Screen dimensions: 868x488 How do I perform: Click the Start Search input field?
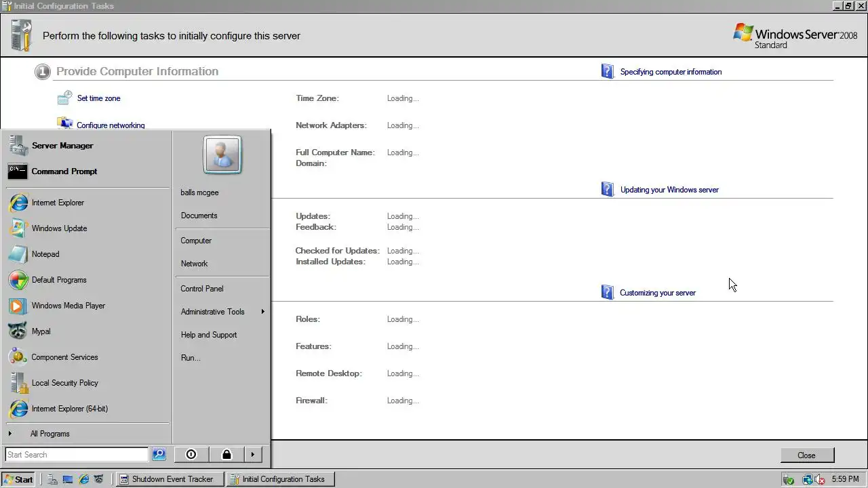click(77, 455)
